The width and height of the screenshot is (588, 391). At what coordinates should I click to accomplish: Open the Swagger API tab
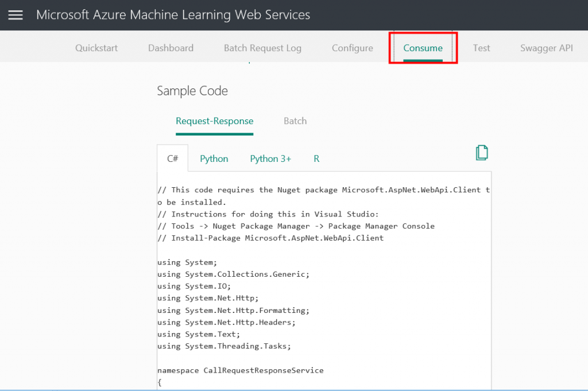click(547, 48)
